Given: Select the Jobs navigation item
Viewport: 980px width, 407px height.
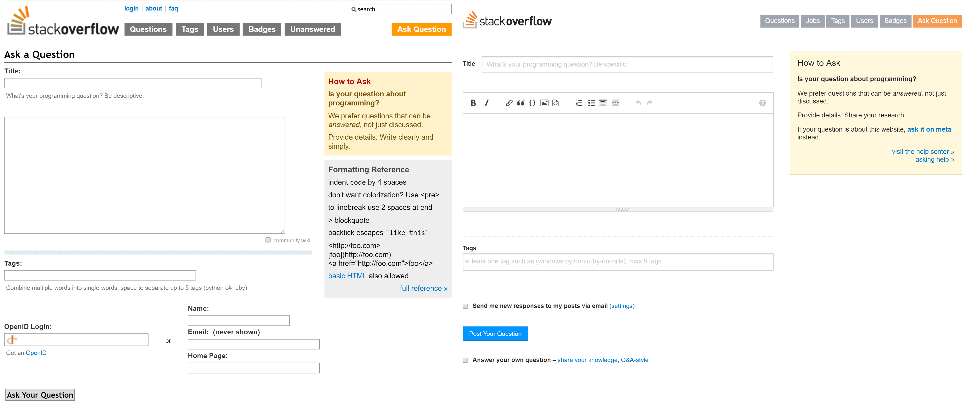Looking at the screenshot, I should click(813, 21).
